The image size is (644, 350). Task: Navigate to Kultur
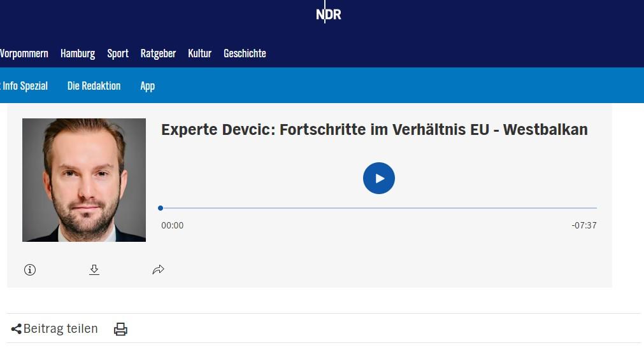tap(199, 53)
